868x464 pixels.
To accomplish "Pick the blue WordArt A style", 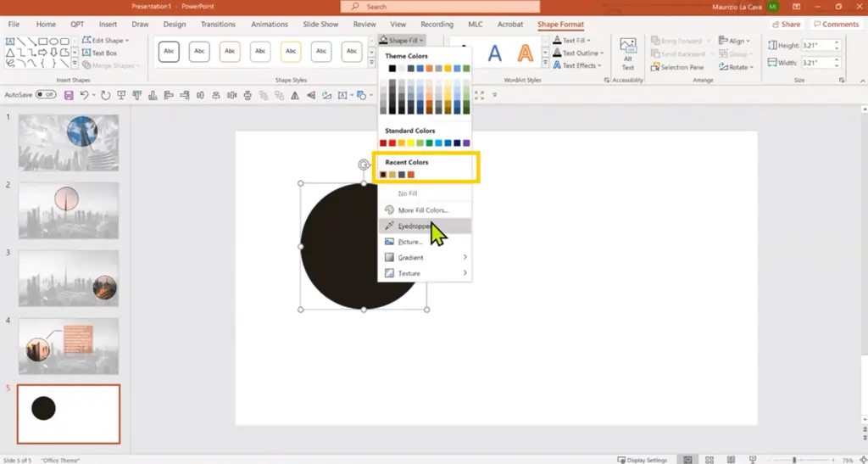I will coord(494,53).
